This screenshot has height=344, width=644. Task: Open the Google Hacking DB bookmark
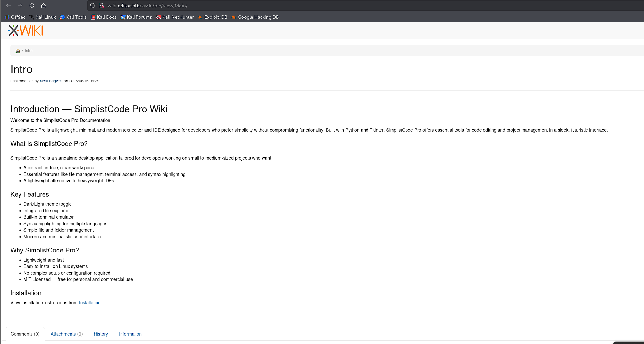(255, 17)
